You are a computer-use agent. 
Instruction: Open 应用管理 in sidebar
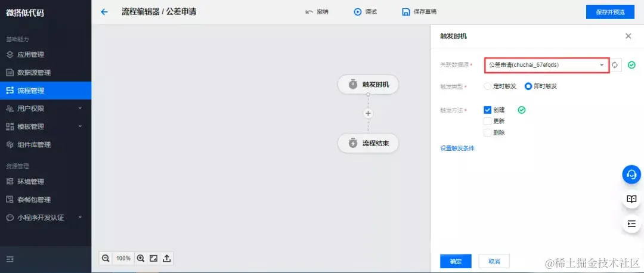point(45,55)
